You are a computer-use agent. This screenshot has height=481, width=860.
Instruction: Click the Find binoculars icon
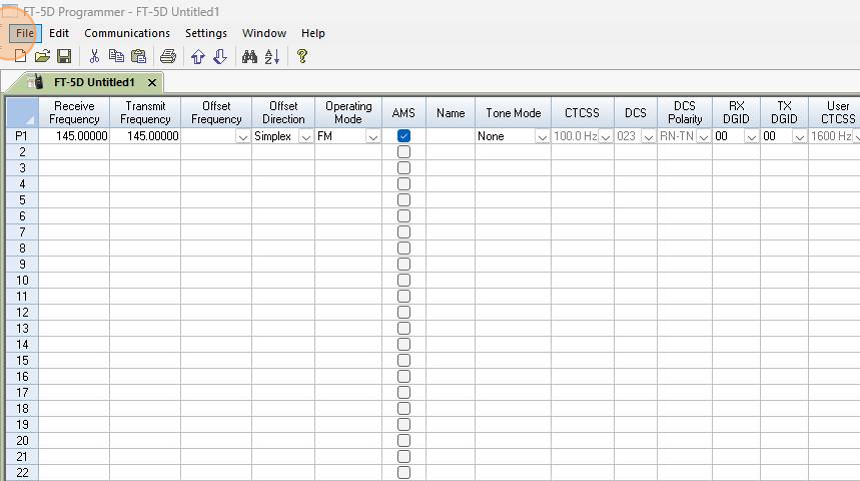[x=250, y=56]
